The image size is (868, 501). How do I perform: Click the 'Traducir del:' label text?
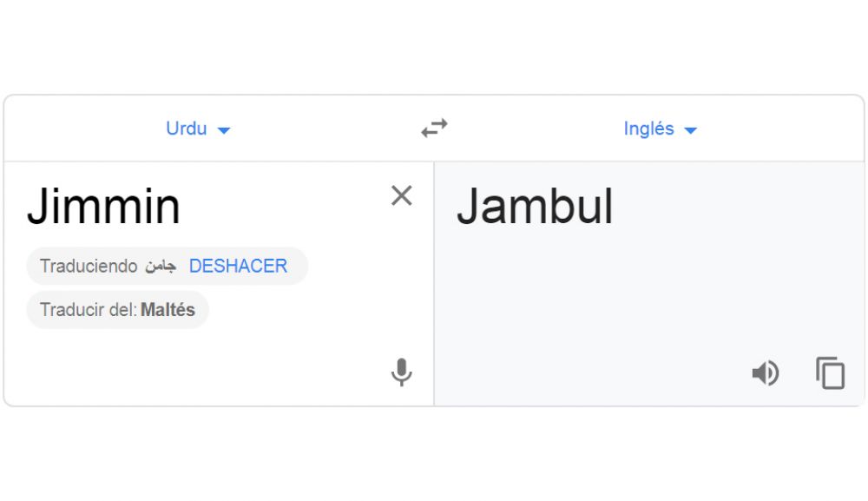pos(89,310)
